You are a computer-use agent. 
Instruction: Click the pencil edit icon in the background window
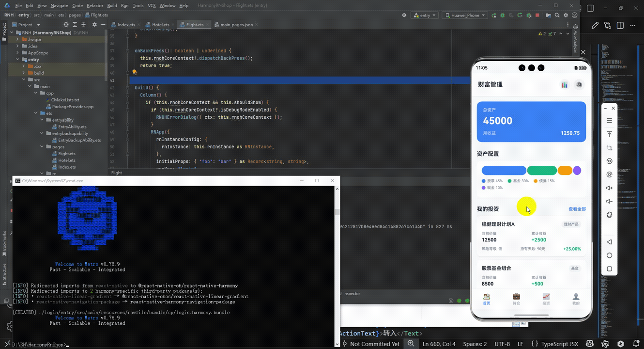[595, 26]
